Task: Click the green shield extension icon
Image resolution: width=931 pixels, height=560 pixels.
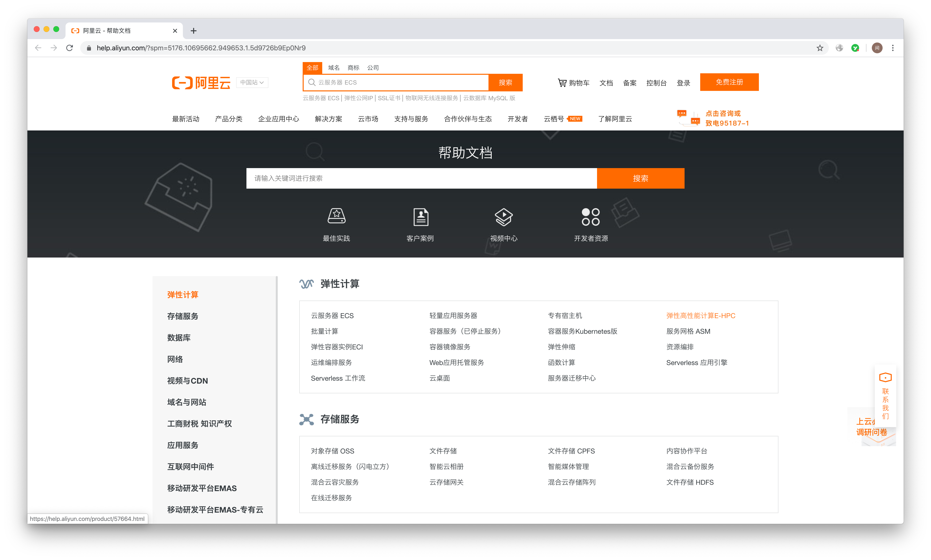Action: click(x=855, y=48)
